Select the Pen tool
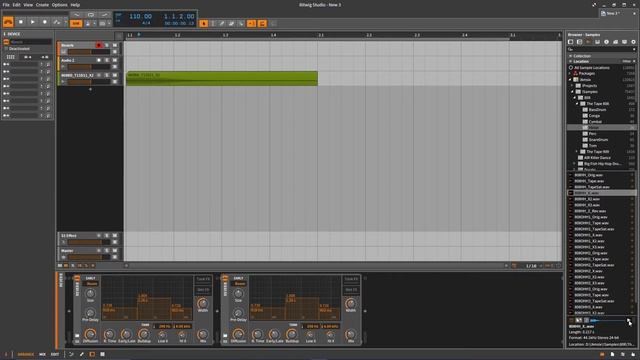640x360 pixels. click(x=222, y=24)
